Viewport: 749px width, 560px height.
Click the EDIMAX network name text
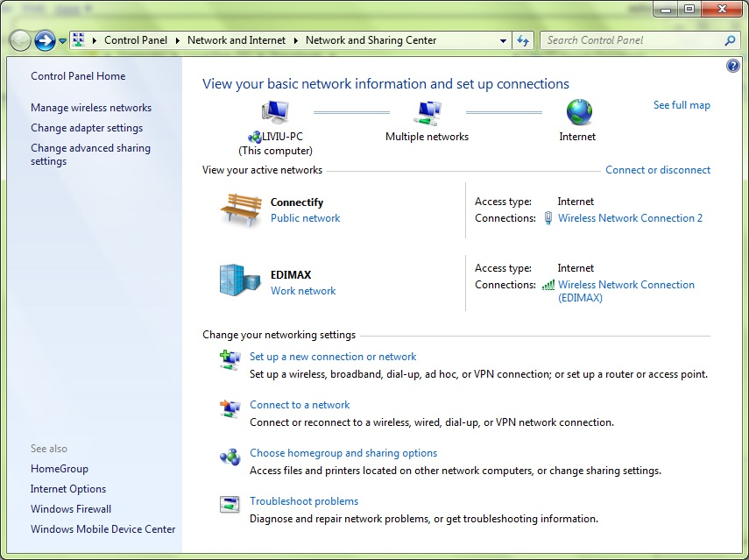tap(291, 275)
